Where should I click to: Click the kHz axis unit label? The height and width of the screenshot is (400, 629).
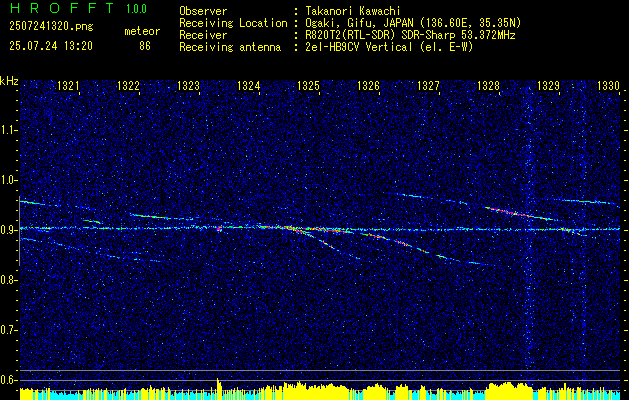[9, 81]
